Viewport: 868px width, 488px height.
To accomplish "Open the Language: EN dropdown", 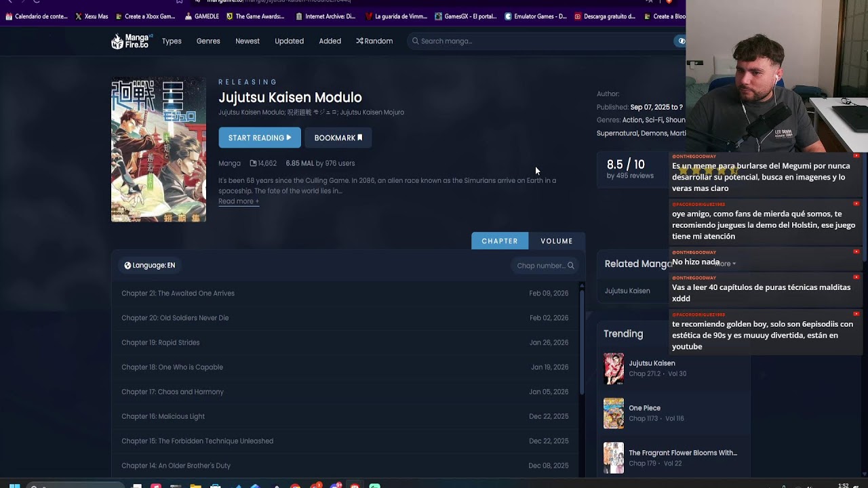I will coord(150,266).
